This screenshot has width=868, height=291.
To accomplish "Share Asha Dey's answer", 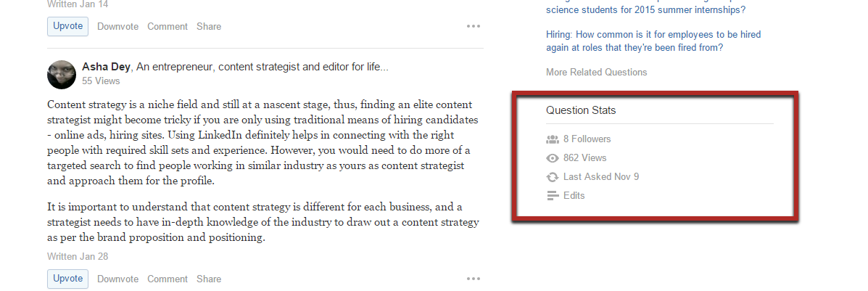I will [209, 279].
